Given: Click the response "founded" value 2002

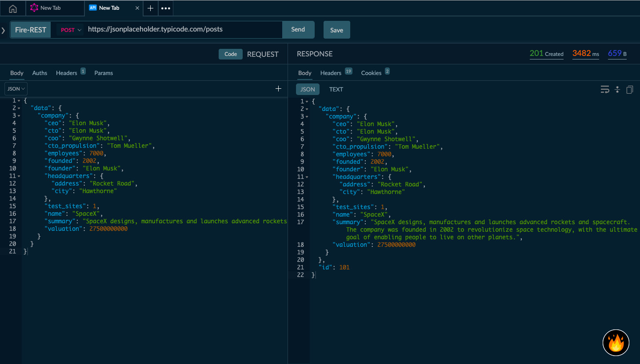Looking at the screenshot, I should 377,162.
